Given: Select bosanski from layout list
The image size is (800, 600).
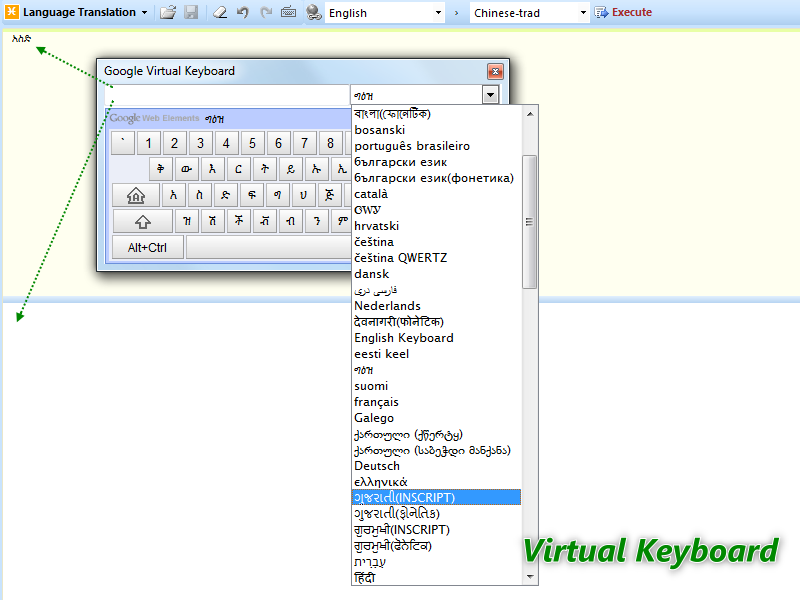Looking at the screenshot, I should pyautogui.click(x=436, y=130).
